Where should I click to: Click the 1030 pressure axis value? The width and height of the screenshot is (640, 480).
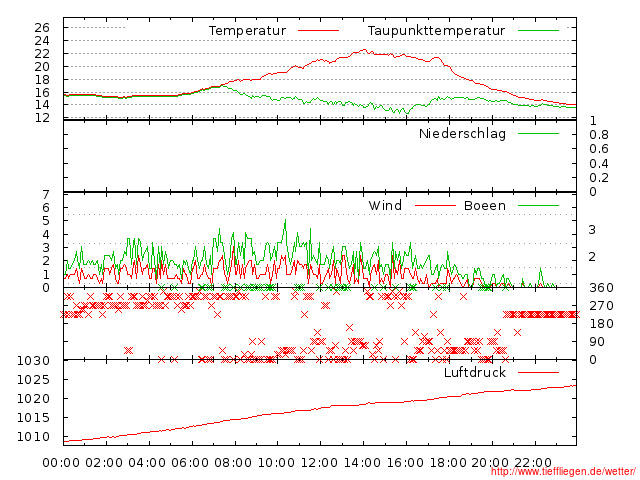[33, 361]
